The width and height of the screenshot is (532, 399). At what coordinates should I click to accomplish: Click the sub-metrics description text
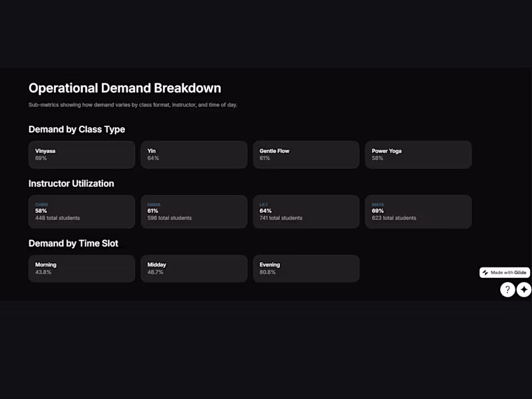133,105
